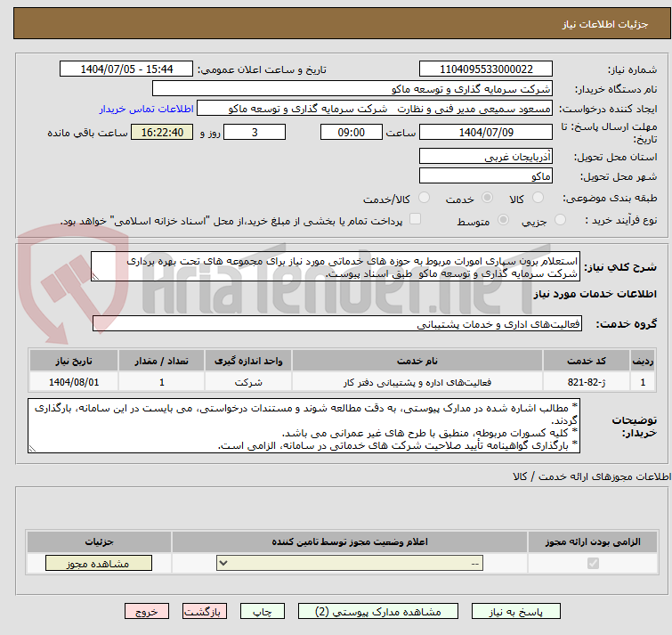Screen dimensions: 672x635
Task: Click the buyer notes textarea
Action: 304,426
